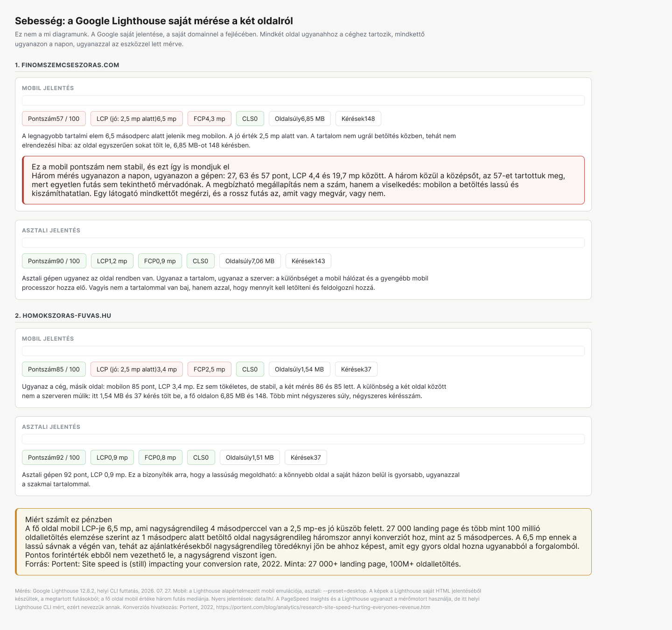Select the "2. HOMOKSZORAS-FUVAS.HU" section heading
The image size is (672, 630).
(x=63, y=315)
